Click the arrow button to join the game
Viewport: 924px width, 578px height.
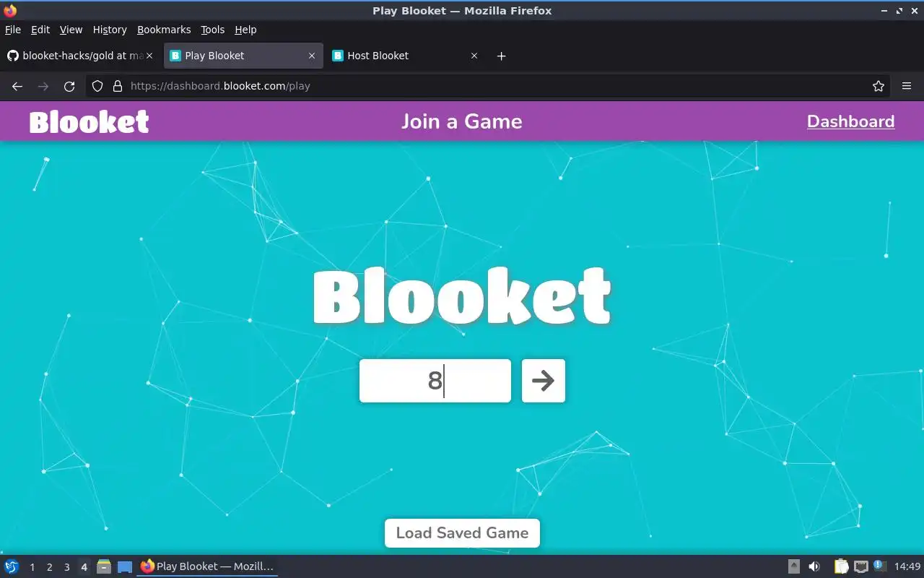point(543,381)
